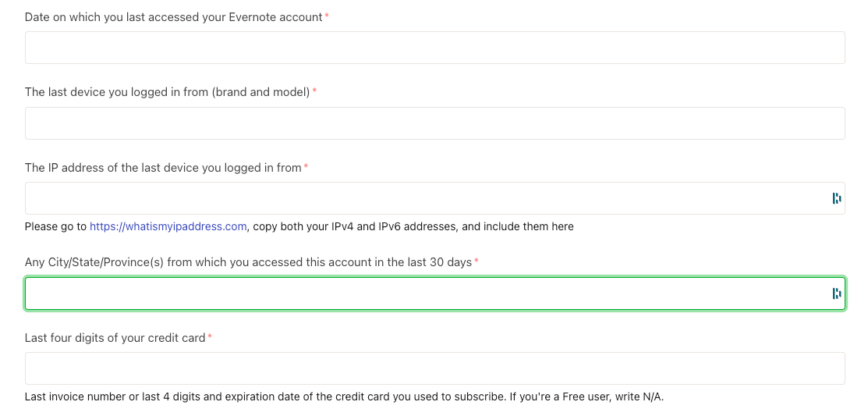Click the "Last invoice number" hint text
This screenshot has width=868, height=416.
[344, 396]
